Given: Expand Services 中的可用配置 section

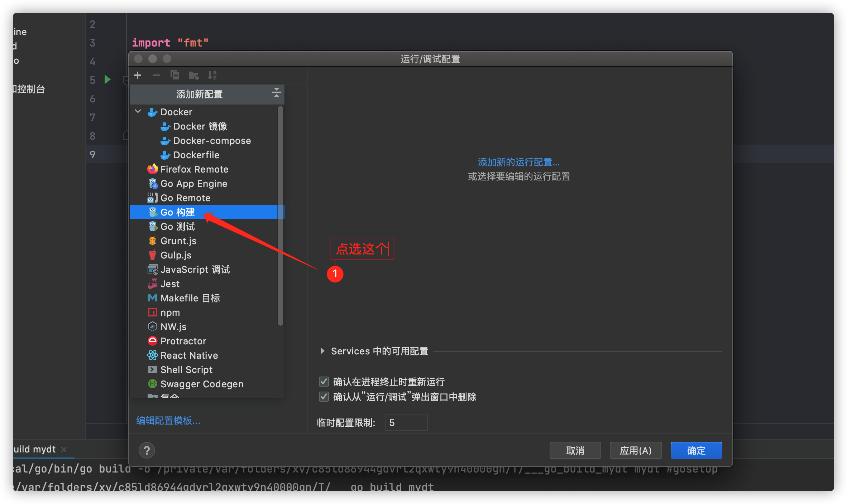Looking at the screenshot, I should coord(322,351).
